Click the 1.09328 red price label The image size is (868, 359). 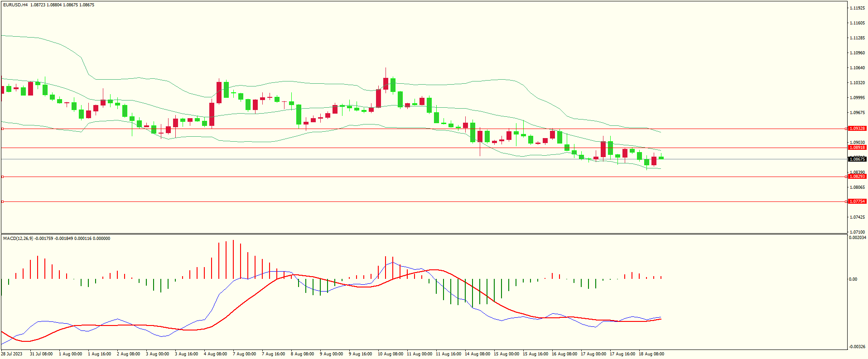[857, 129]
